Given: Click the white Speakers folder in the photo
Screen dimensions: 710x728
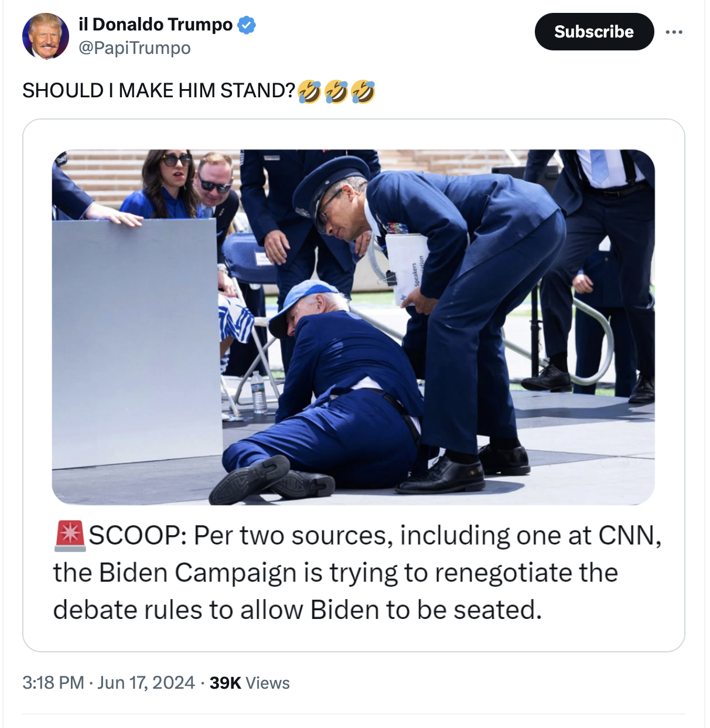Looking at the screenshot, I should point(408,268).
